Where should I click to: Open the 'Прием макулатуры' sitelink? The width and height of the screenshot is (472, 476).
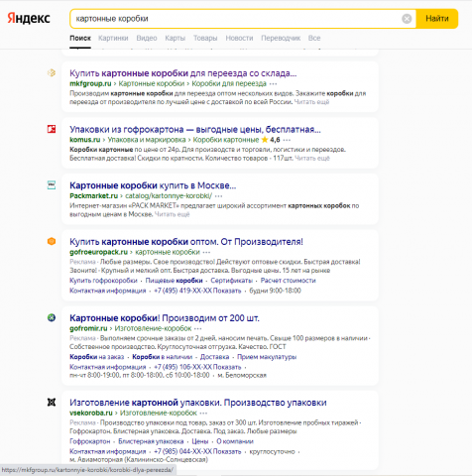tap(267, 357)
